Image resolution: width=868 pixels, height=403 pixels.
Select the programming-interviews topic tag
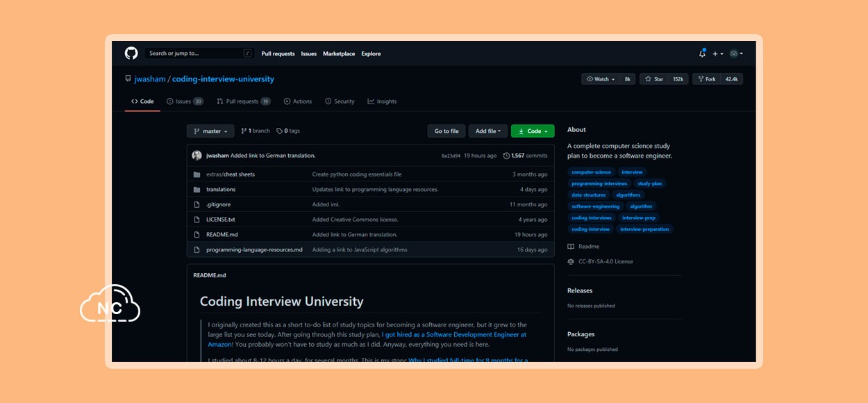(x=599, y=183)
